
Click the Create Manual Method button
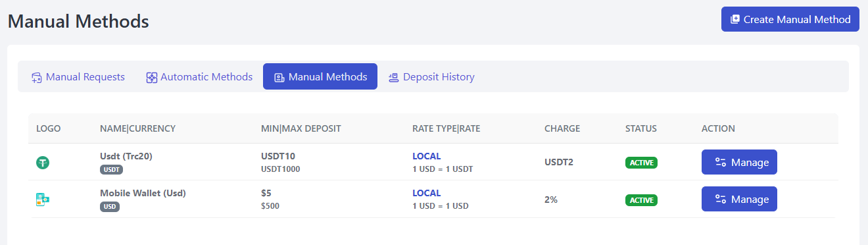[x=790, y=19]
